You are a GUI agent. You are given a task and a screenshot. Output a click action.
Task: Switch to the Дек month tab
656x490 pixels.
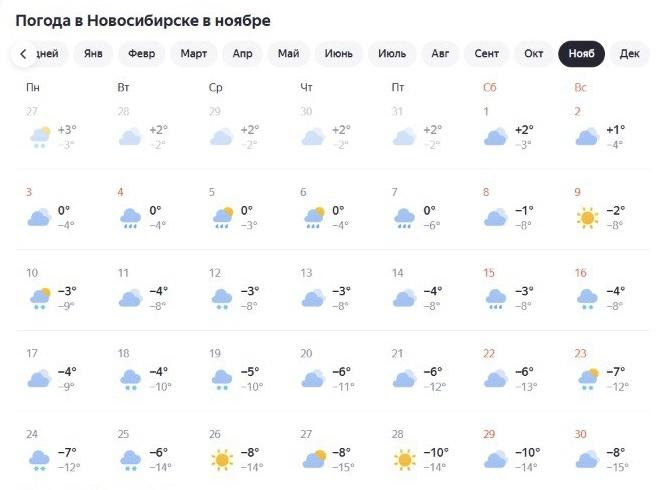tap(630, 54)
